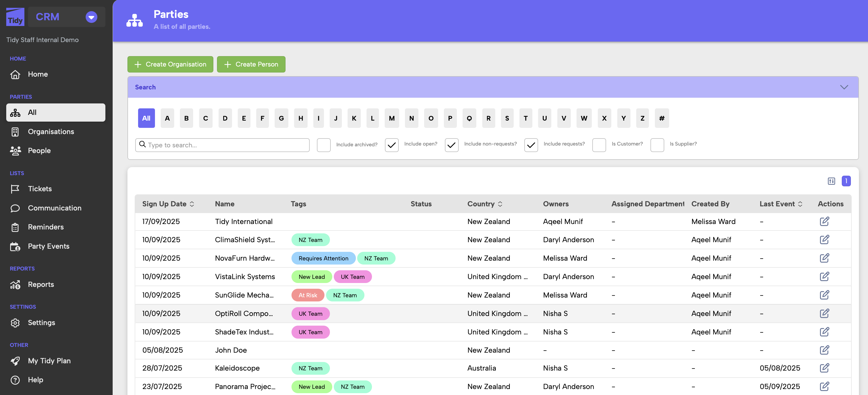Click the Tidy logo icon
This screenshot has height=395, width=868.
point(15,17)
